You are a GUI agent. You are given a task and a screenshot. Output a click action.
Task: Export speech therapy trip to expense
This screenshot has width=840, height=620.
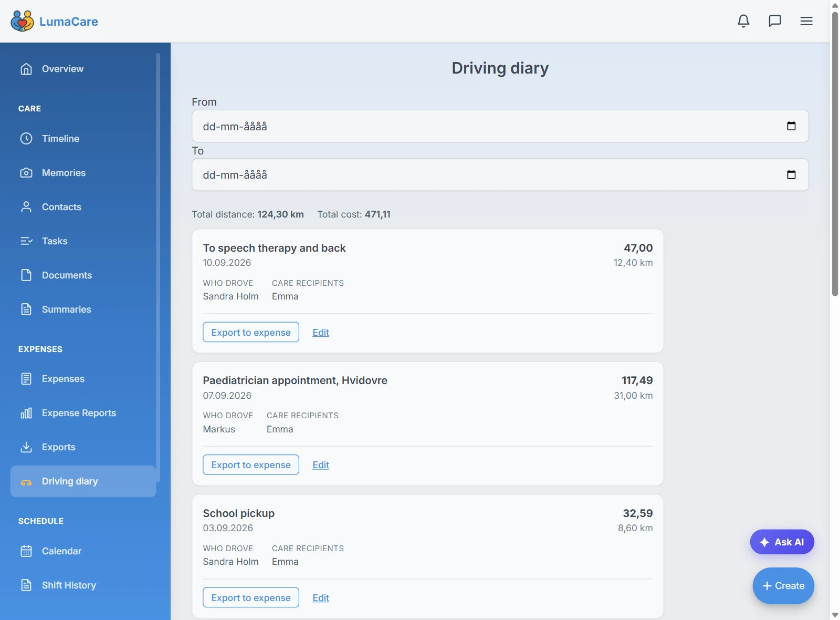click(x=251, y=332)
